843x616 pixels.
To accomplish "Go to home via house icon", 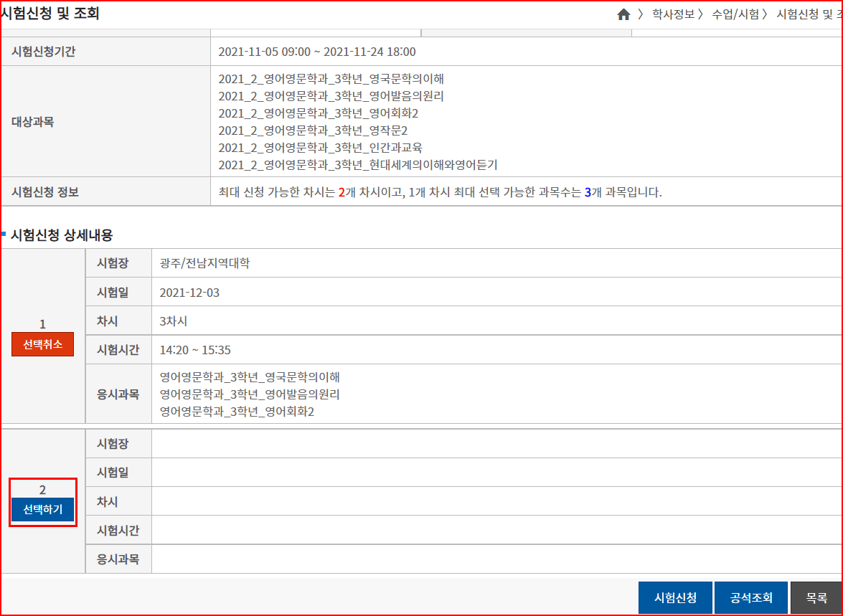I will tap(623, 14).
